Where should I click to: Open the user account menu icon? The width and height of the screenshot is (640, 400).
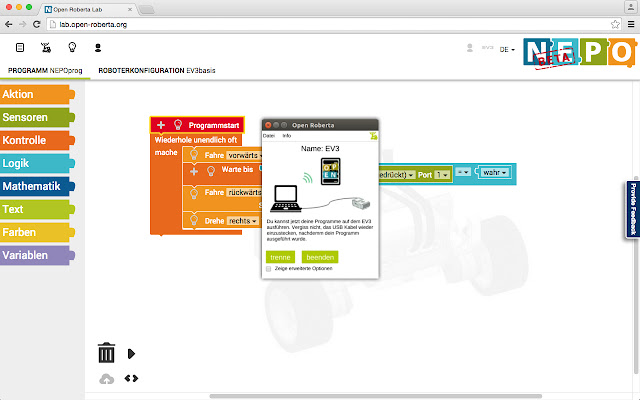click(98, 48)
